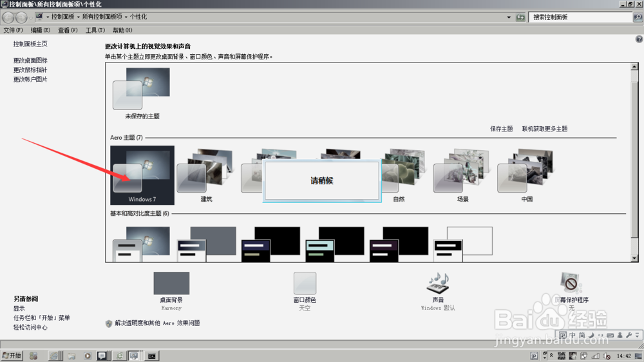Go forward with the forward arrow
This screenshot has width=644, height=362.
point(21,17)
